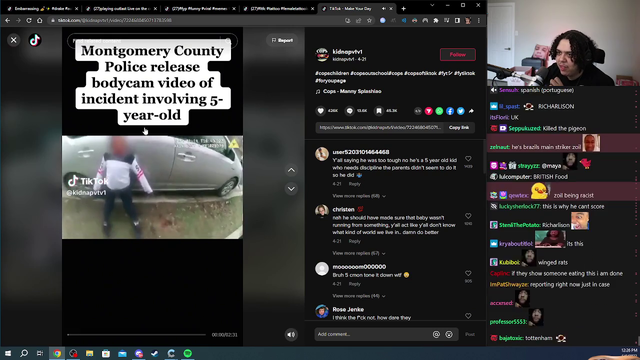Reply to user5203101464468's comment
This screenshot has width=640, height=360.
354,184
